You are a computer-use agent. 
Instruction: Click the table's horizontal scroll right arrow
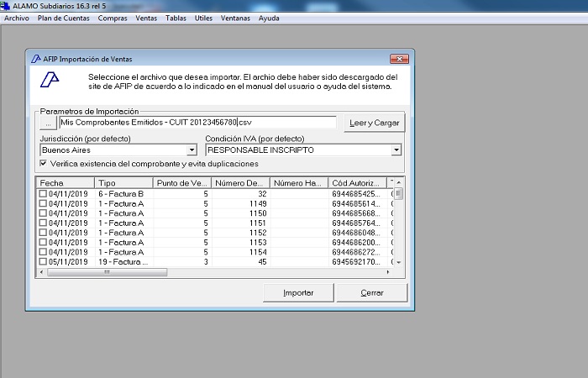388,272
